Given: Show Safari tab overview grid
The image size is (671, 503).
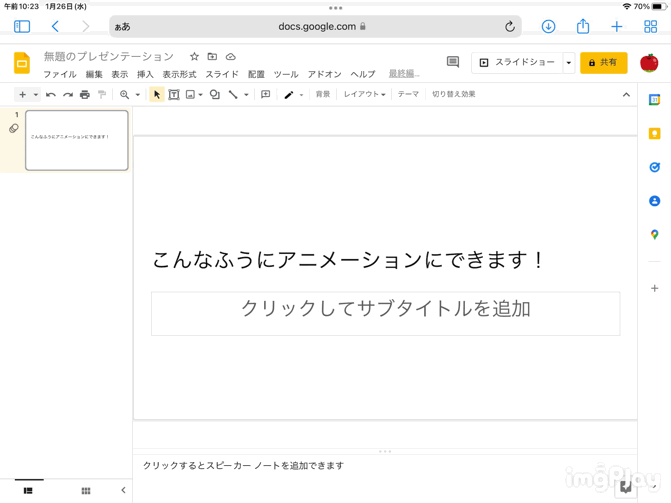Looking at the screenshot, I should (650, 27).
